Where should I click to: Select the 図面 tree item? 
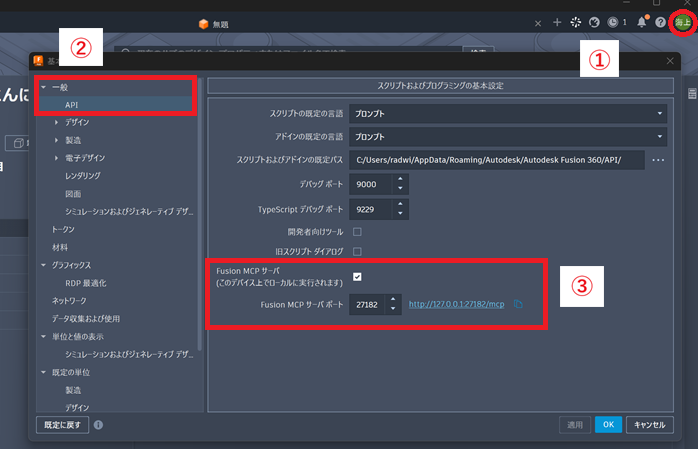[x=73, y=194]
